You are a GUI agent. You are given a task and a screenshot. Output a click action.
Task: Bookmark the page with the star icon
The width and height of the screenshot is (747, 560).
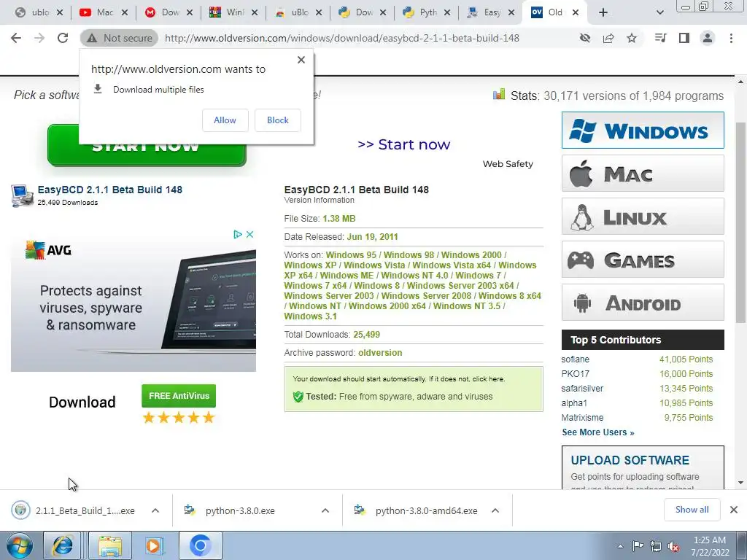(x=632, y=38)
